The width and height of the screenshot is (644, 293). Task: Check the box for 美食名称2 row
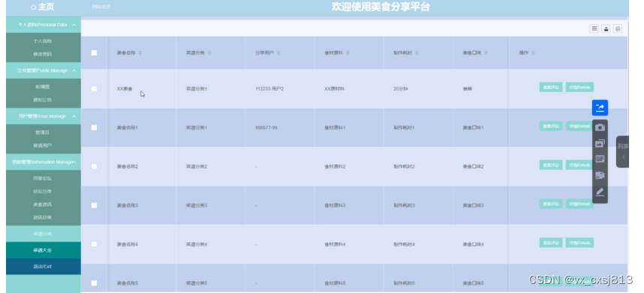tap(94, 166)
